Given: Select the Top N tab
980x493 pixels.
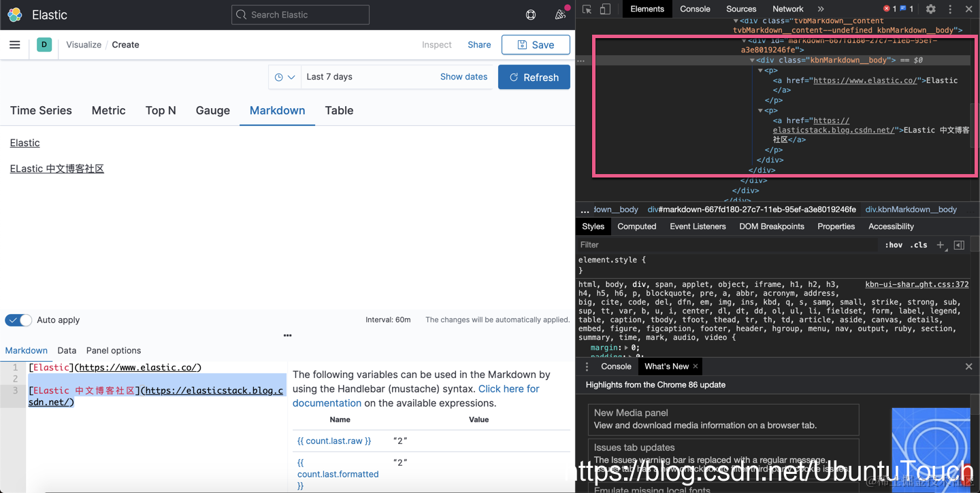Looking at the screenshot, I should [x=161, y=110].
